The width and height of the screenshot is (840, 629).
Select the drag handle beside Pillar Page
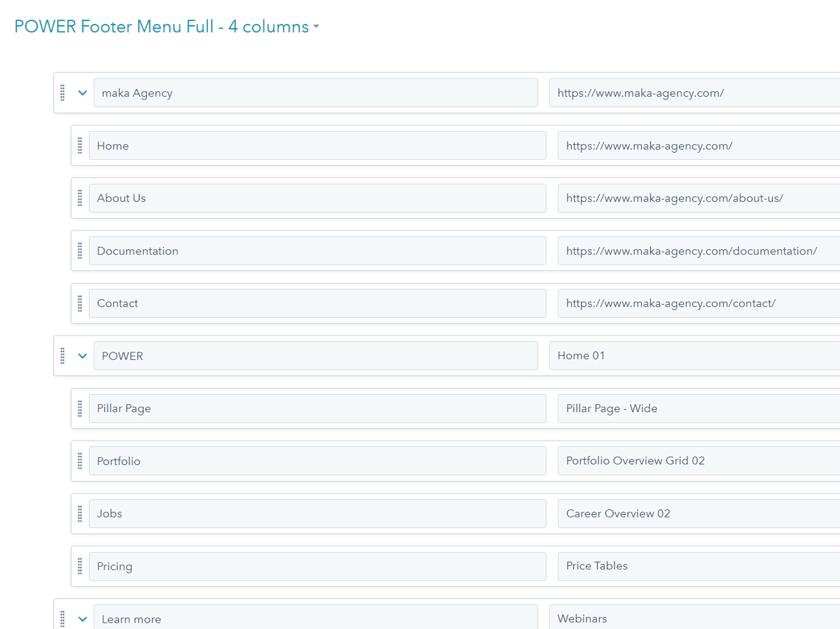(80, 408)
